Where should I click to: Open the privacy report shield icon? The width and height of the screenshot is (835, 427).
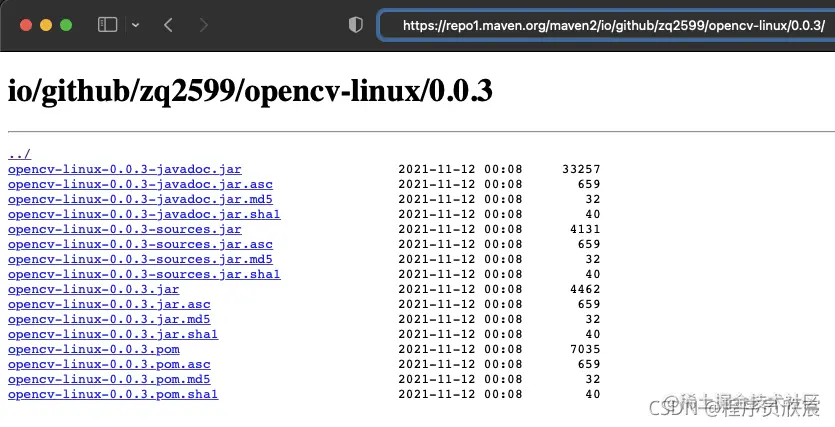(x=356, y=24)
